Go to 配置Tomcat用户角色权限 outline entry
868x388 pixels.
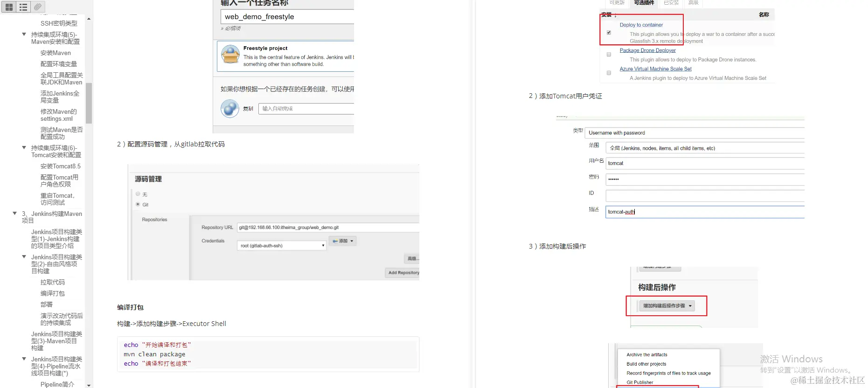click(59, 181)
